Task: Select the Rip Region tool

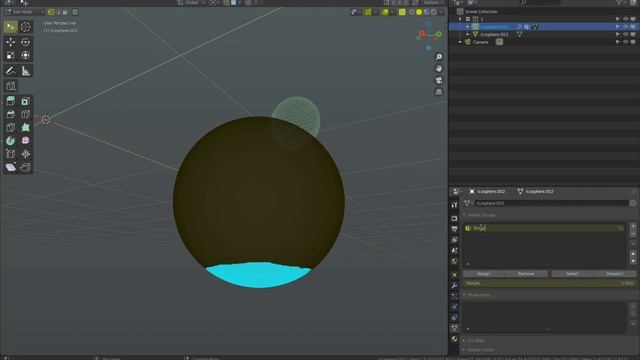Action: 25,167
